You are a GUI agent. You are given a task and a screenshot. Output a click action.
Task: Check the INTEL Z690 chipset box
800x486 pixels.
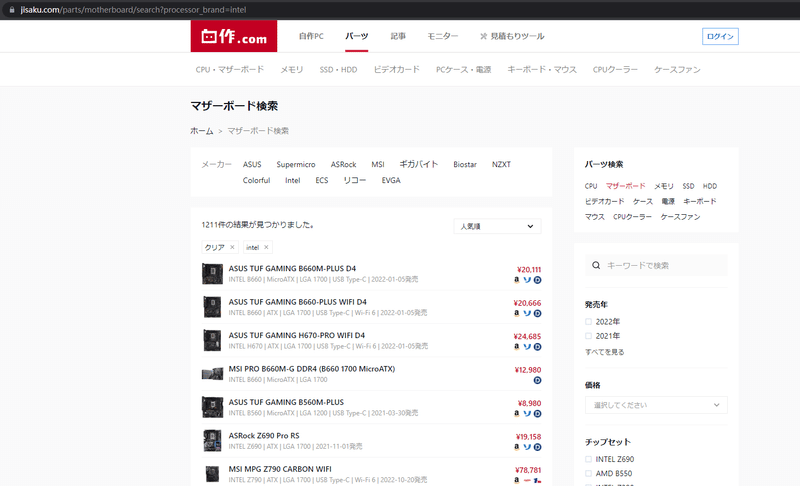[x=588, y=459]
